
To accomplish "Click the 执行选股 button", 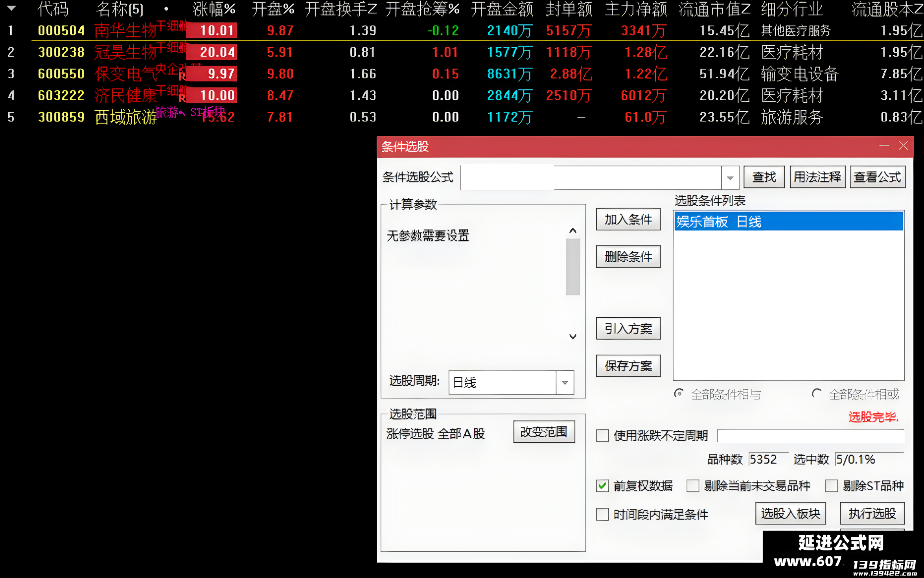I will (872, 514).
